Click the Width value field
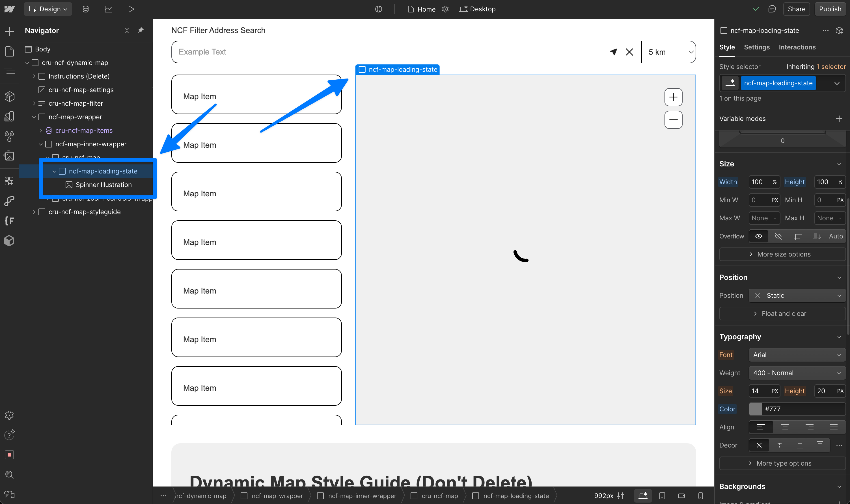Screen dimensions: 850x504 [764, 182]
